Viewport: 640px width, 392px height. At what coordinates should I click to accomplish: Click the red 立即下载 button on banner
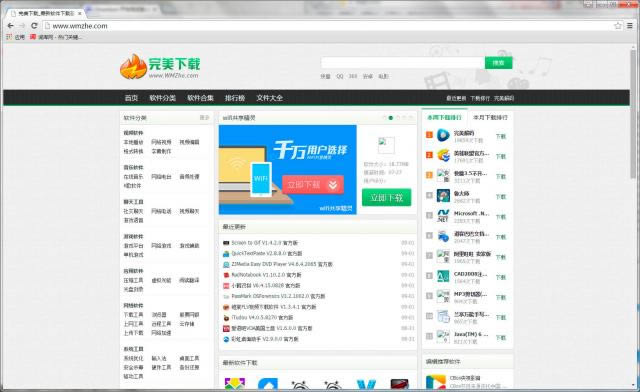pos(313,185)
